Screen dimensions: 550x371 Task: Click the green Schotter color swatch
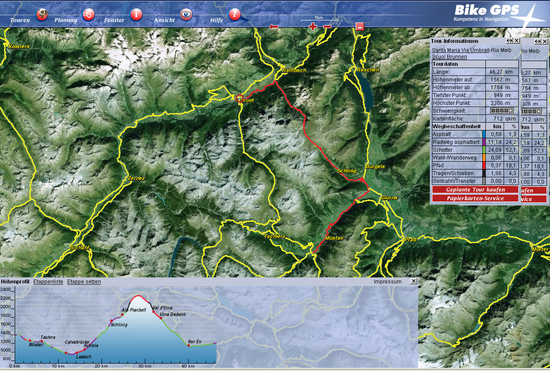[484, 150]
